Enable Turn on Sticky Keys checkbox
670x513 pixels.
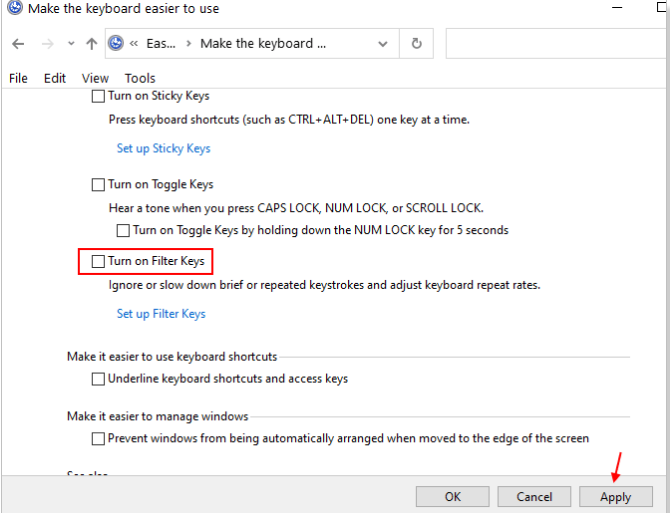98,96
